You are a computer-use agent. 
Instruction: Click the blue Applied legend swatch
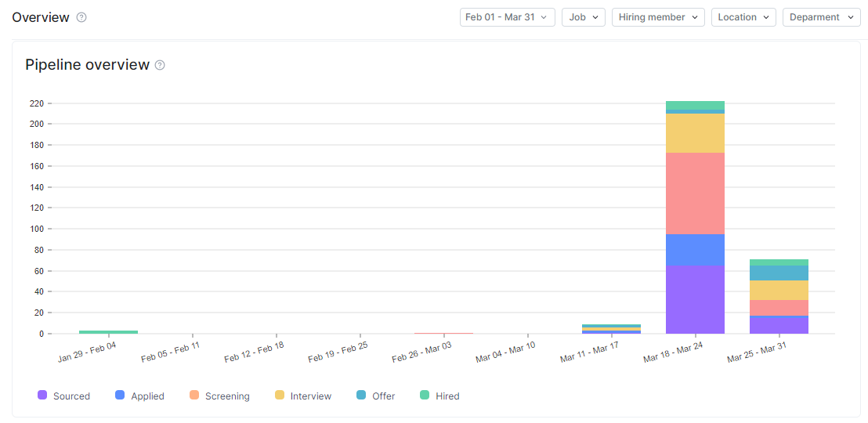click(x=120, y=395)
